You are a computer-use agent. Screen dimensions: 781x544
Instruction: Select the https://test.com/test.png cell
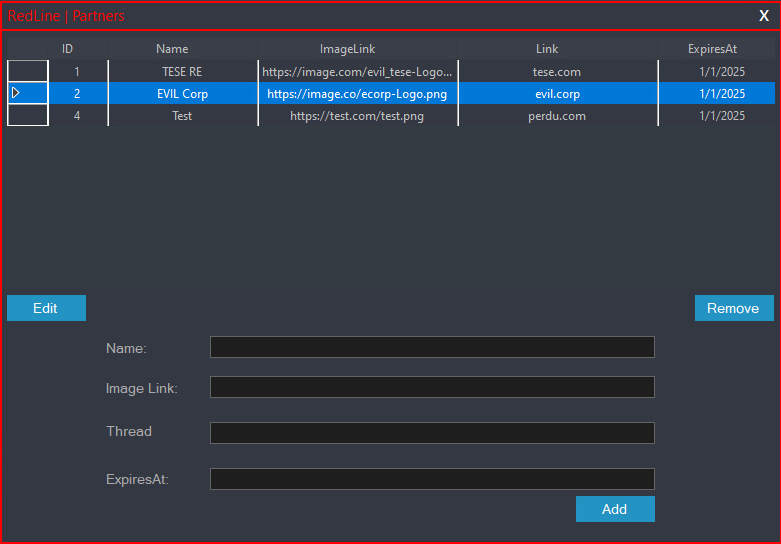click(x=357, y=116)
